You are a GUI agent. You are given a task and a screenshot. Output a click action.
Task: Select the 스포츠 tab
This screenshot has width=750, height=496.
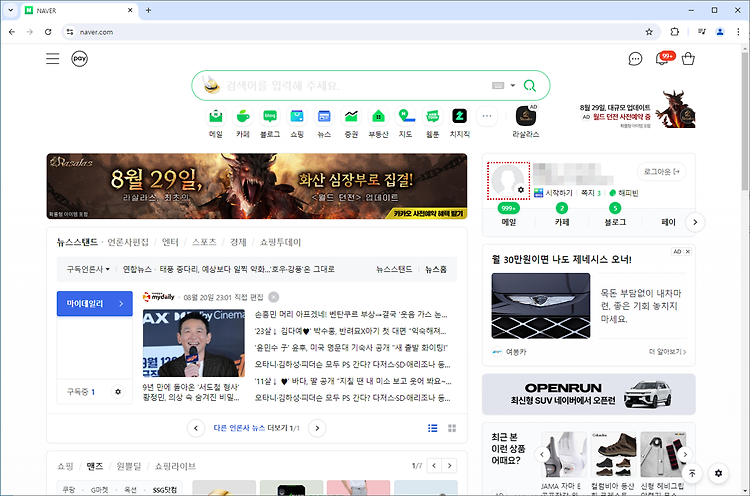[x=204, y=242]
